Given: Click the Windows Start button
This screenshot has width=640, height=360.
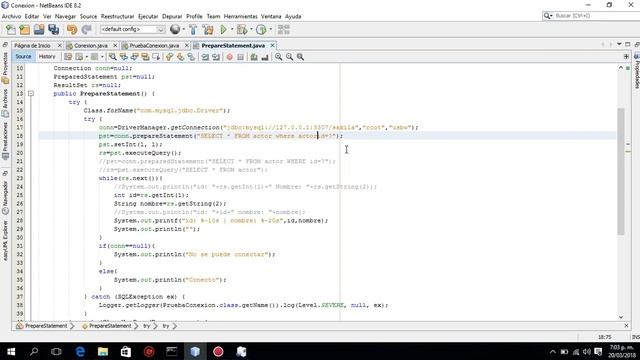Looking at the screenshot, I should click(11, 351).
